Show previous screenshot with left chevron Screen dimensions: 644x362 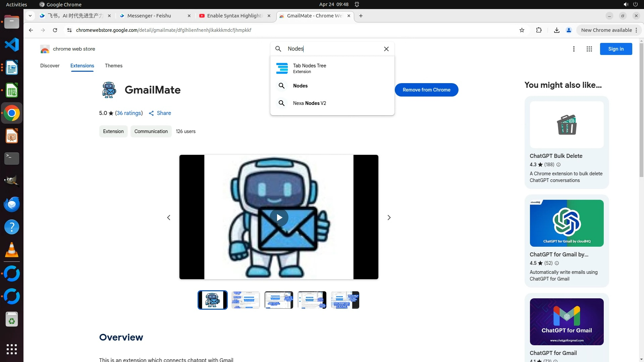(169, 218)
